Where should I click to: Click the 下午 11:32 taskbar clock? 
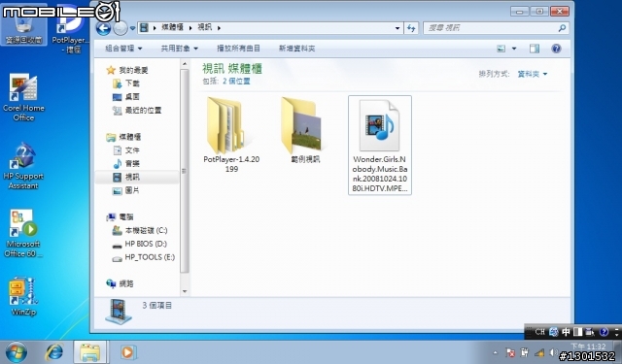pyautogui.click(x=588, y=347)
